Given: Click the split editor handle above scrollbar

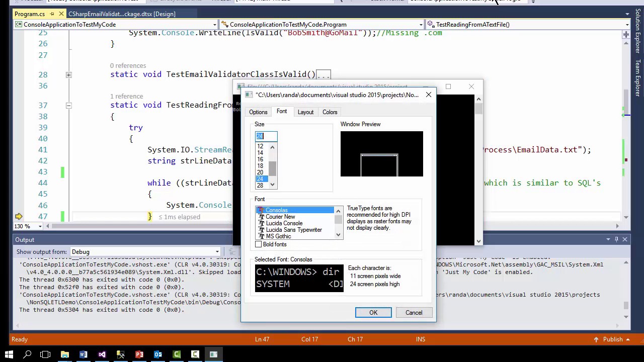Looking at the screenshot, I should (x=626, y=34).
